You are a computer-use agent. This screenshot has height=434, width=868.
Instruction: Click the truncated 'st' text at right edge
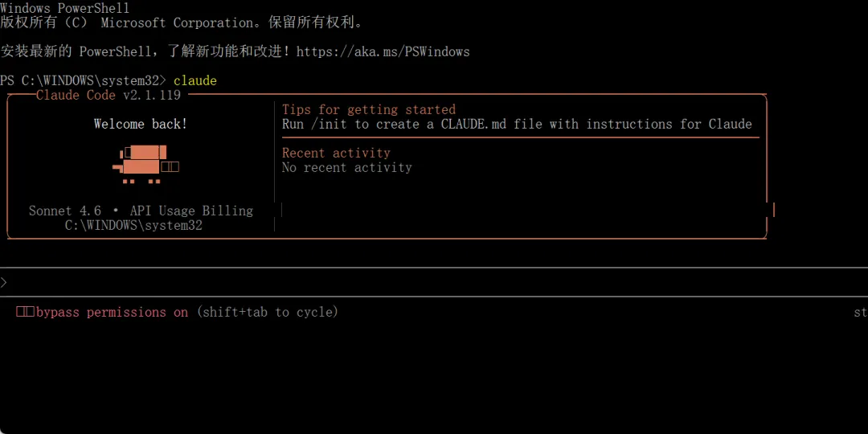pyautogui.click(x=860, y=313)
